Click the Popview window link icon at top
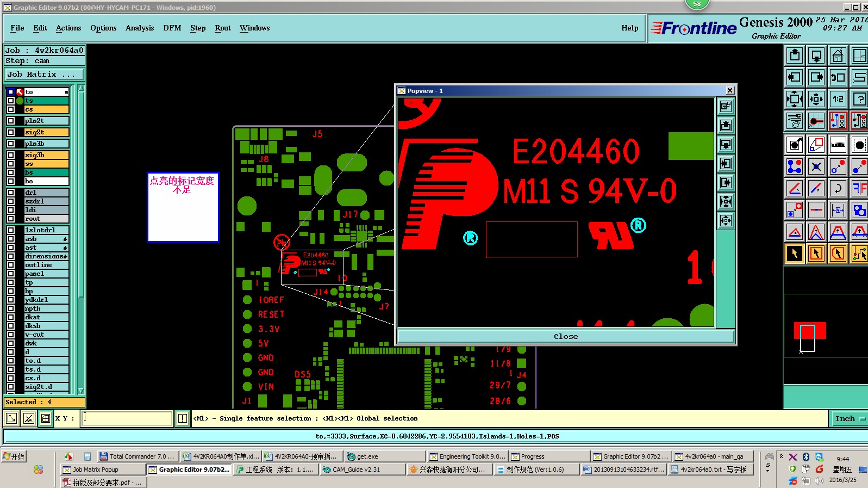Image resolution: width=868 pixels, height=488 pixels. coord(726,107)
